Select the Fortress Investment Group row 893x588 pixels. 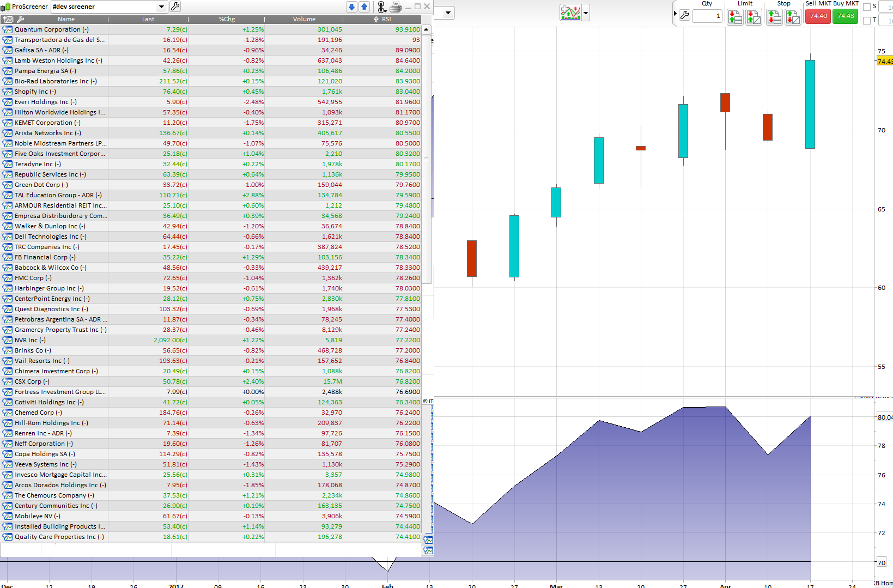pos(211,392)
